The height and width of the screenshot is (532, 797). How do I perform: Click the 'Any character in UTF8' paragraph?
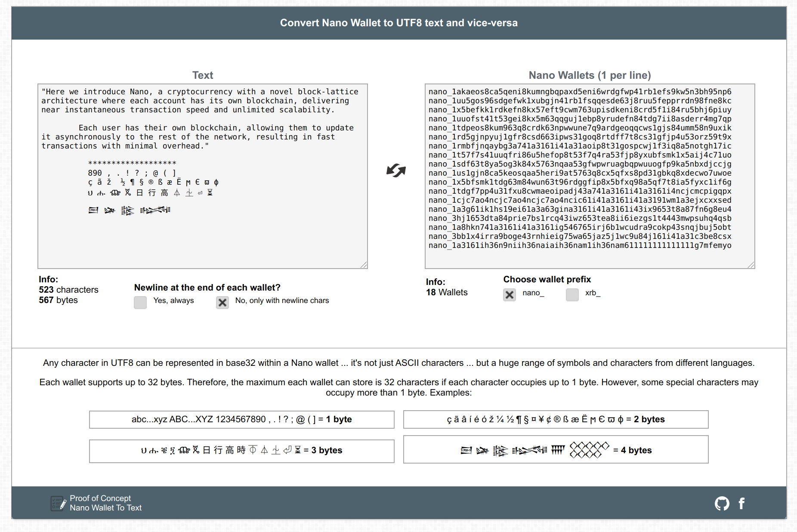point(398,363)
